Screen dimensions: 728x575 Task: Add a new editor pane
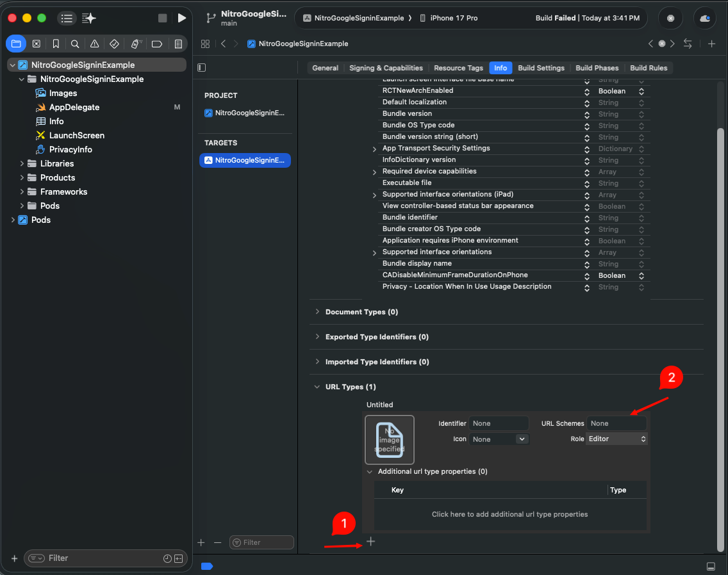coord(711,44)
